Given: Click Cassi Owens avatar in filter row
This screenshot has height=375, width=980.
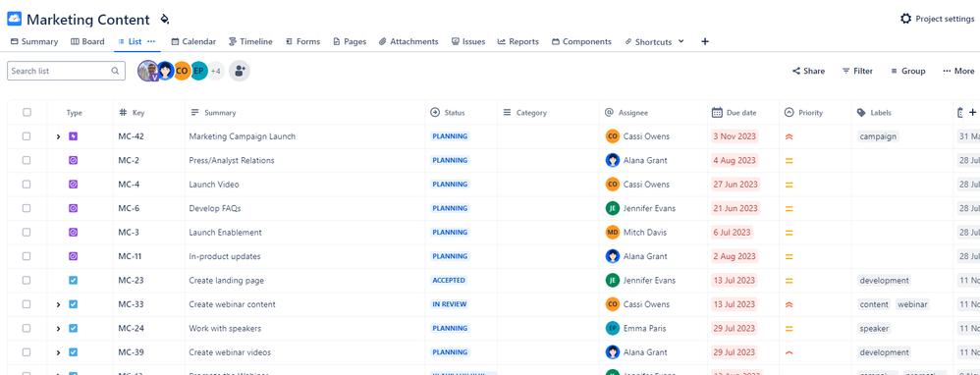Looking at the screenshot, I should tap(182, 72).
